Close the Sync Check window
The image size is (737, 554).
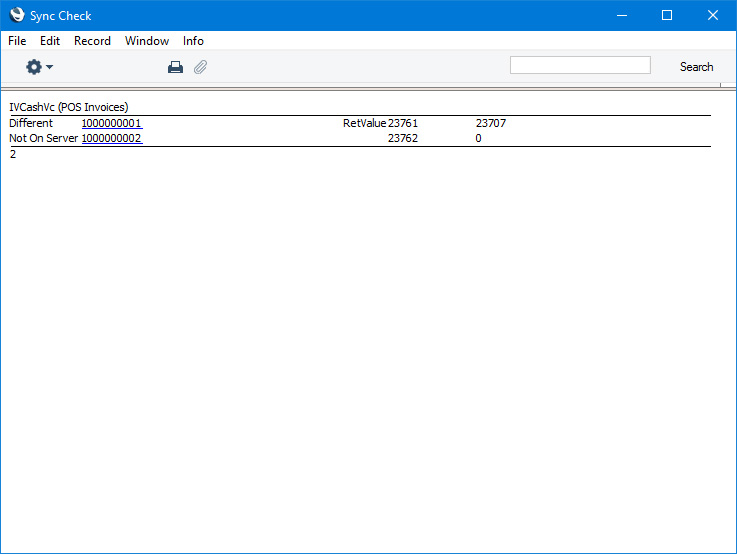click(x=713, y=15)
